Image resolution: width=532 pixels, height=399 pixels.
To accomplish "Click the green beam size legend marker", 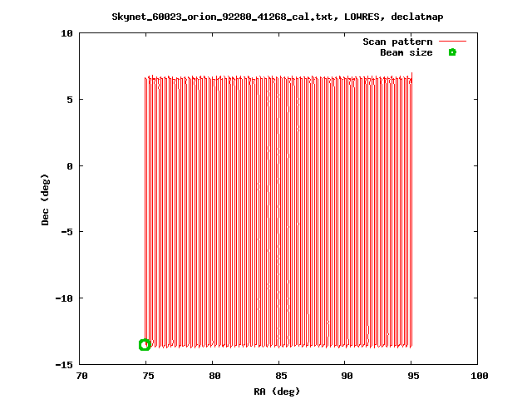I will (452, 52).
